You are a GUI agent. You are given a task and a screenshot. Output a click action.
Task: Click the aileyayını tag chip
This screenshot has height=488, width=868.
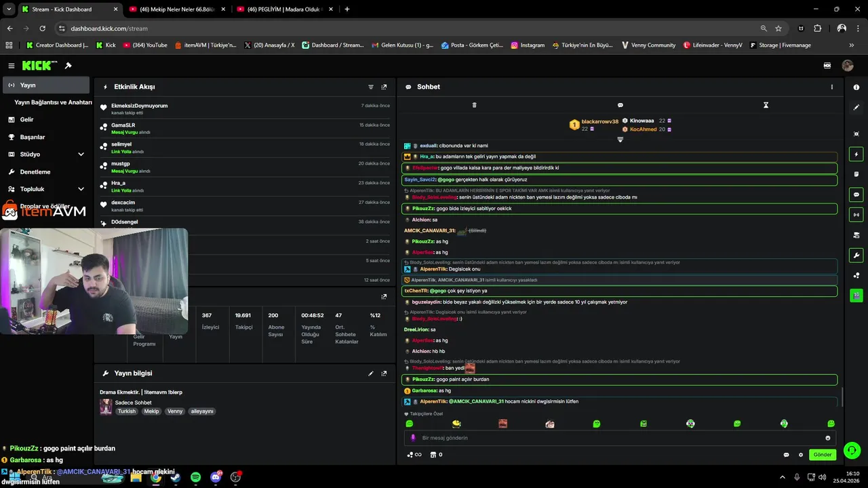[202, 411]
